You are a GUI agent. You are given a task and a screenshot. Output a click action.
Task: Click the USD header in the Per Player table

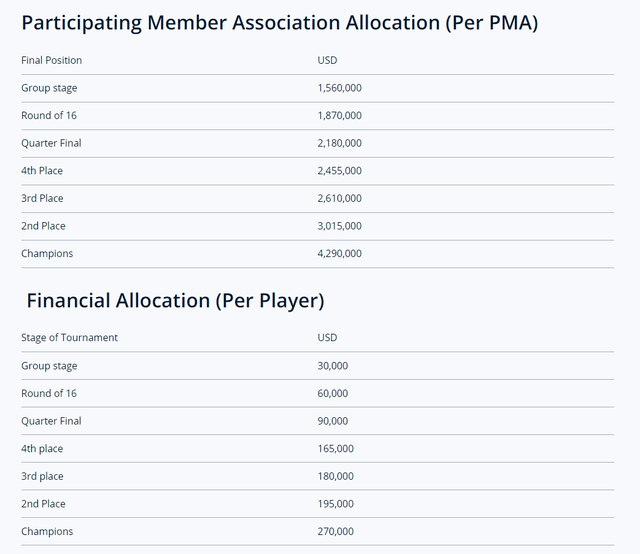[x=327, y=338]
